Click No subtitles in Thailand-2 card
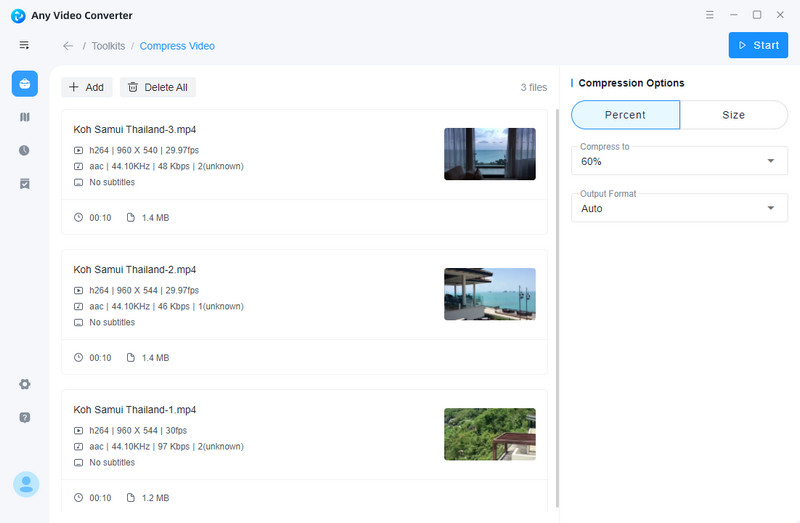 click(x=105, y=322)
